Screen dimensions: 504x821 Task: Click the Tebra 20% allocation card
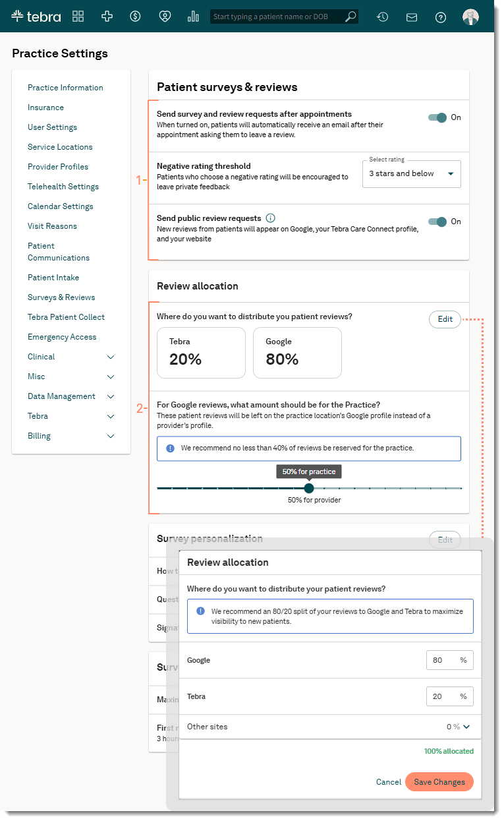point(201,353)
